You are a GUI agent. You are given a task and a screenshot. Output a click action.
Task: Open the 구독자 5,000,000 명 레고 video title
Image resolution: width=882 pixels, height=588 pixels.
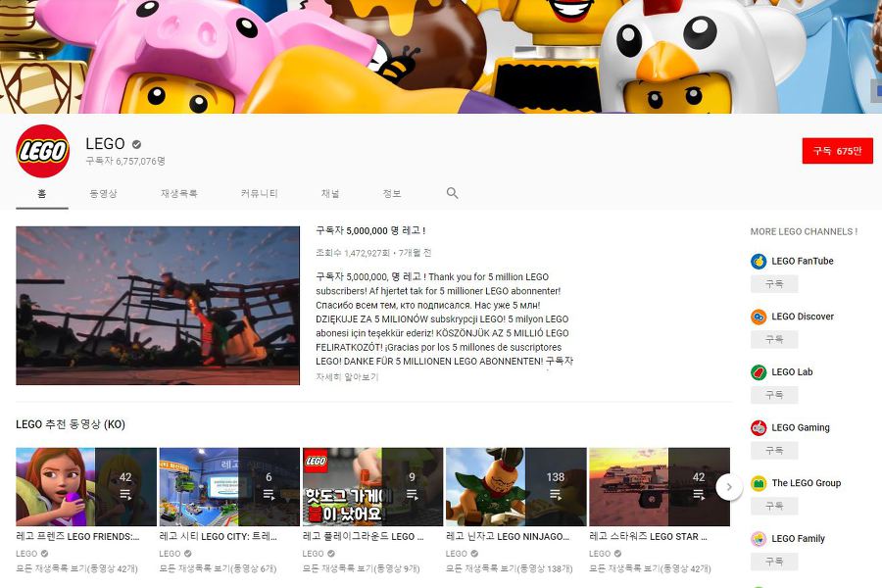click(x=370, y=230)
